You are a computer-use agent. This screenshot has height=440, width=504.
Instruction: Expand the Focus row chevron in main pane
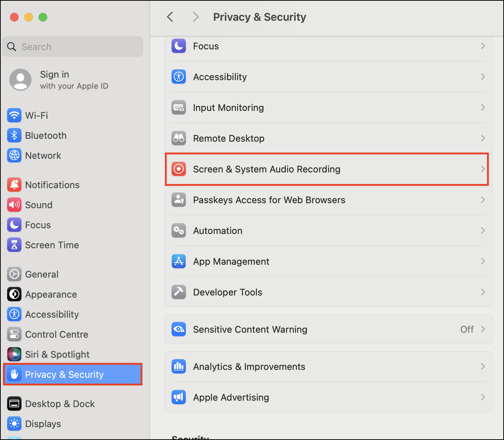tap(483, 46)
